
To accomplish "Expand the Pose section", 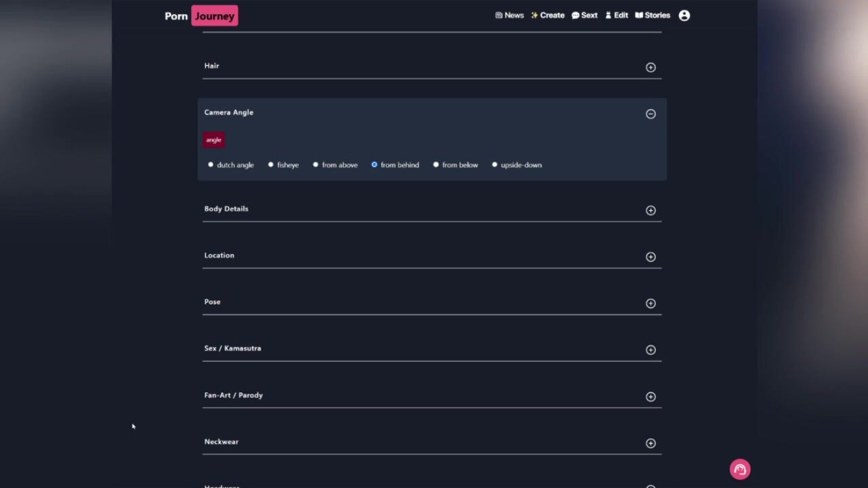I will [x=650, y=304].
